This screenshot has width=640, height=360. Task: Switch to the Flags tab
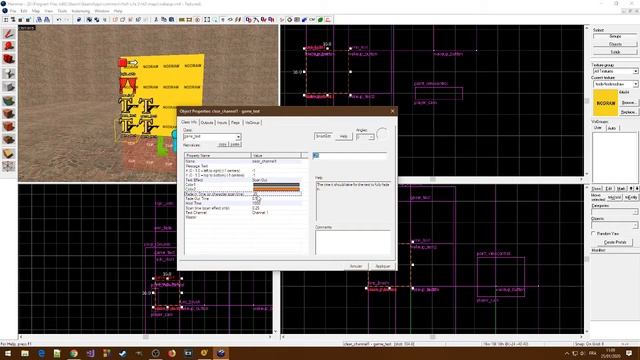(x=236, y=122)
